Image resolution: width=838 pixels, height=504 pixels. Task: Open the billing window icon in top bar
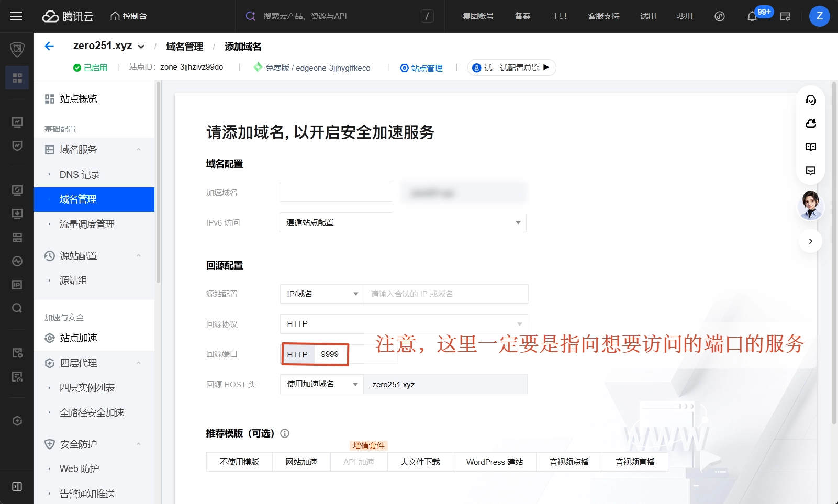coord(785,16)
